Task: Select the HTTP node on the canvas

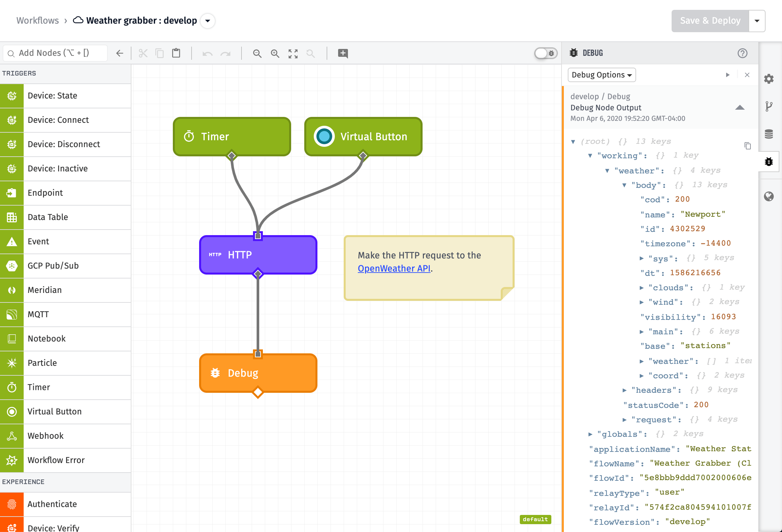Action: pos(258,255)
